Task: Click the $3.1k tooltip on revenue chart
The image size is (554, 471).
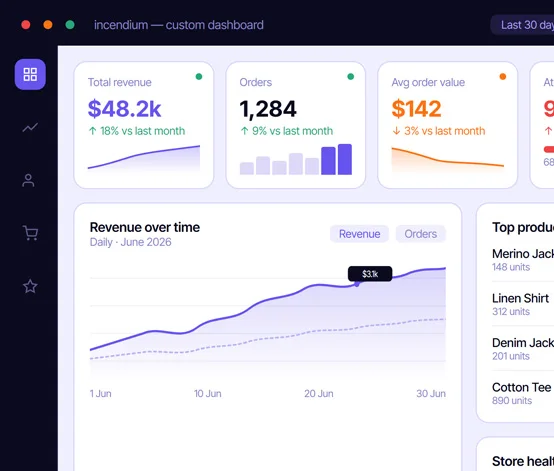Action: point(370,274)
